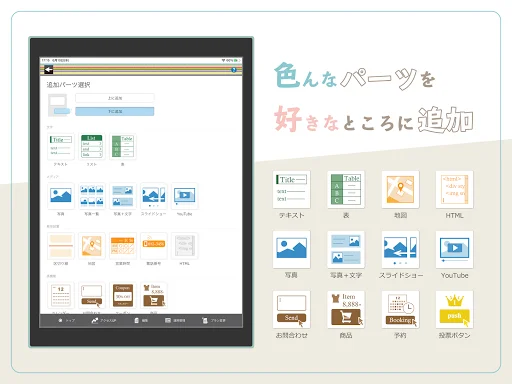Image resolution: width=512 pixels, height=384 pixels.
Task: Click the 投票ボタン crown push icon
Action: 454,309
